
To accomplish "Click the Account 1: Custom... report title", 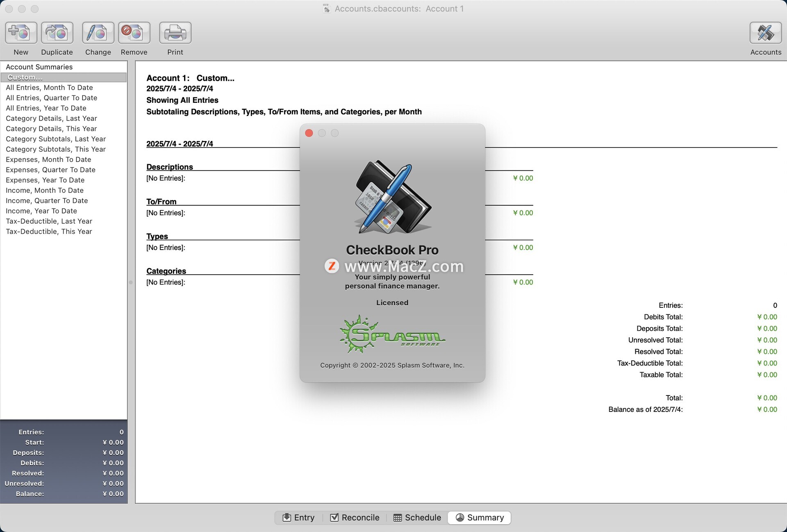I will pyautogui.click(x=191, y=78).
